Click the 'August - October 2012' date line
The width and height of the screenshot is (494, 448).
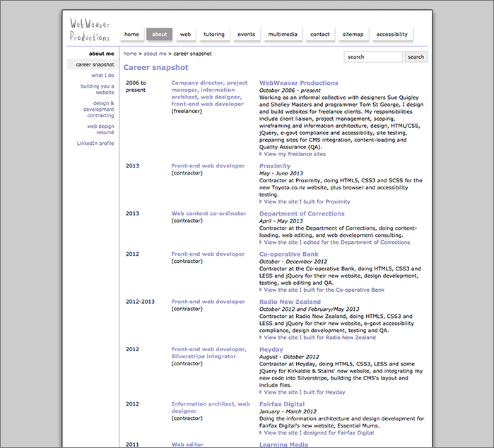[289, 357]
